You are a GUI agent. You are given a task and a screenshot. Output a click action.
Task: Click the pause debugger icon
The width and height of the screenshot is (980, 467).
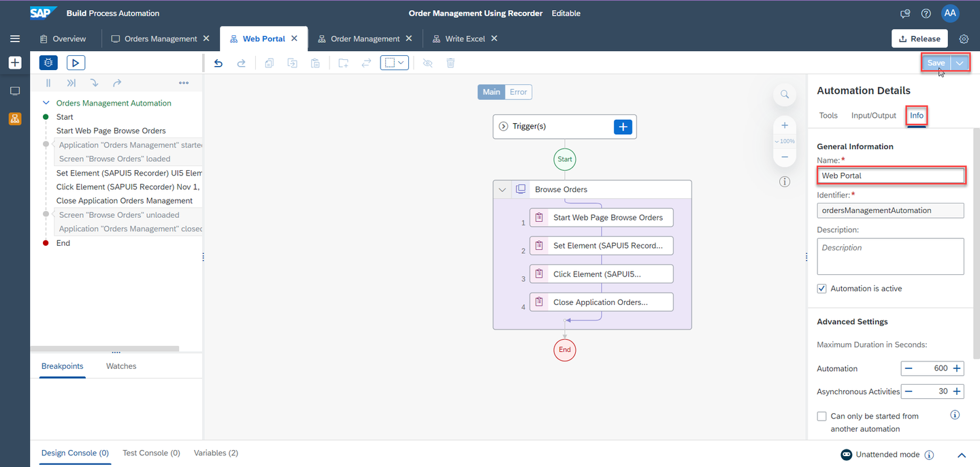48,83
